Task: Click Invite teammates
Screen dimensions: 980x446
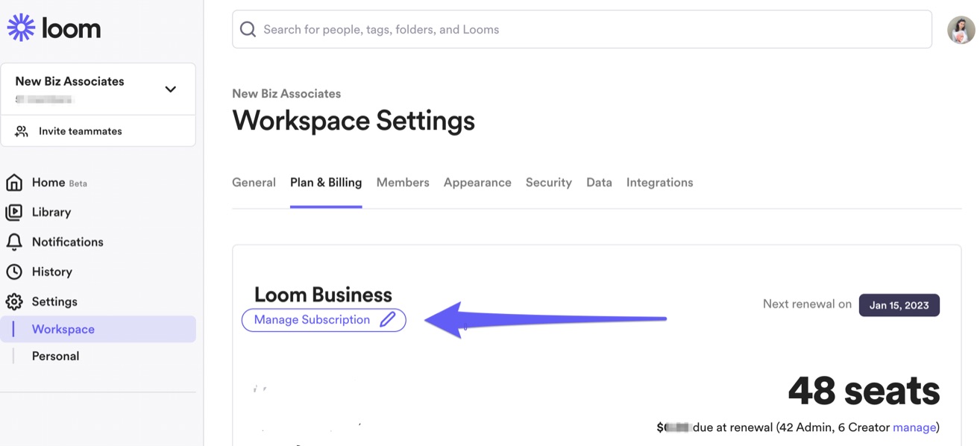Action: (x=80, y=131)
